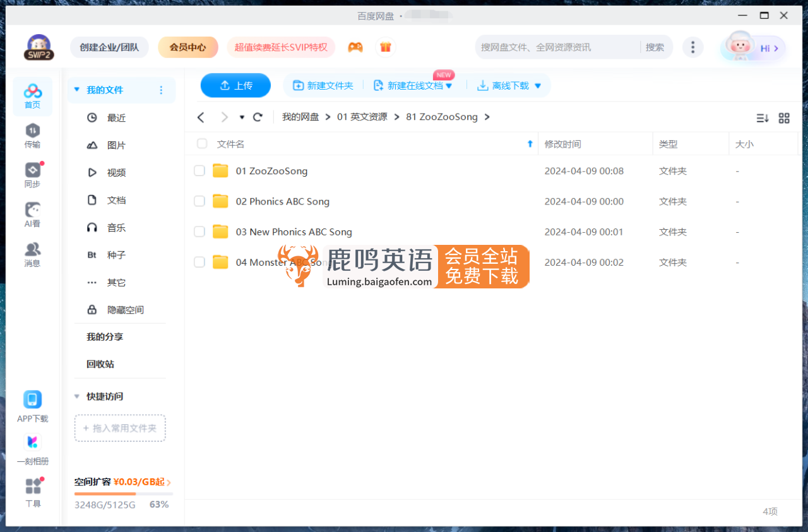808x532 pixels.
Task: Click the APP下载 sidebar icon
Action: [x=33, y=406]
